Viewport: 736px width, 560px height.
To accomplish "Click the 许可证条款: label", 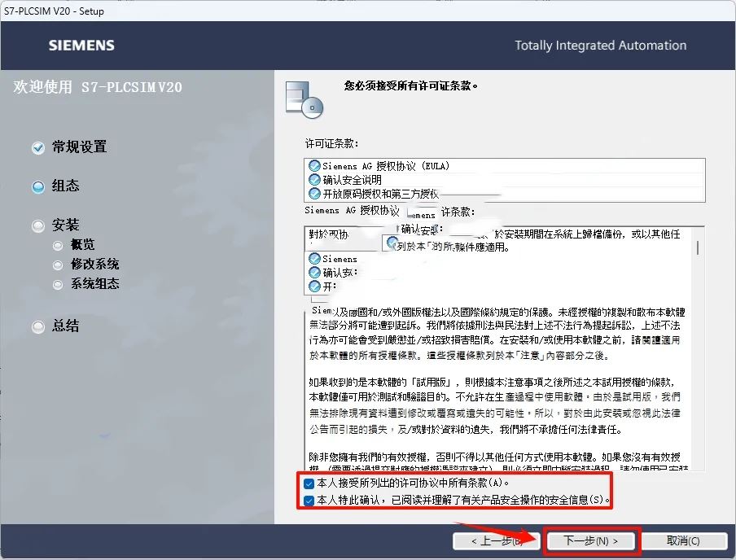I will pyautogui.click(x=331, y=143).
